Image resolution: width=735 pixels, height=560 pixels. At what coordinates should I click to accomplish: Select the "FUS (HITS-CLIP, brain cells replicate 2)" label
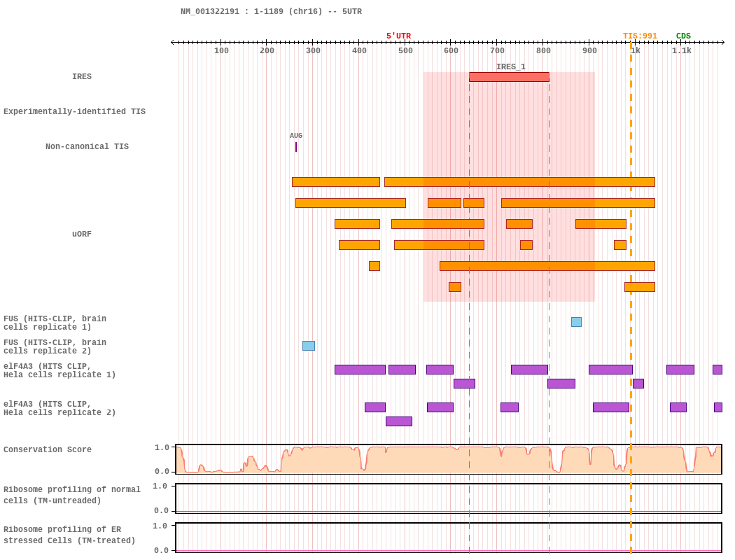click(55, 346)
